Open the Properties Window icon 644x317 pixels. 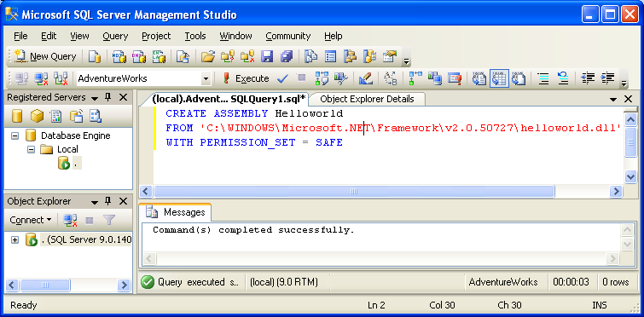[389, 56]
